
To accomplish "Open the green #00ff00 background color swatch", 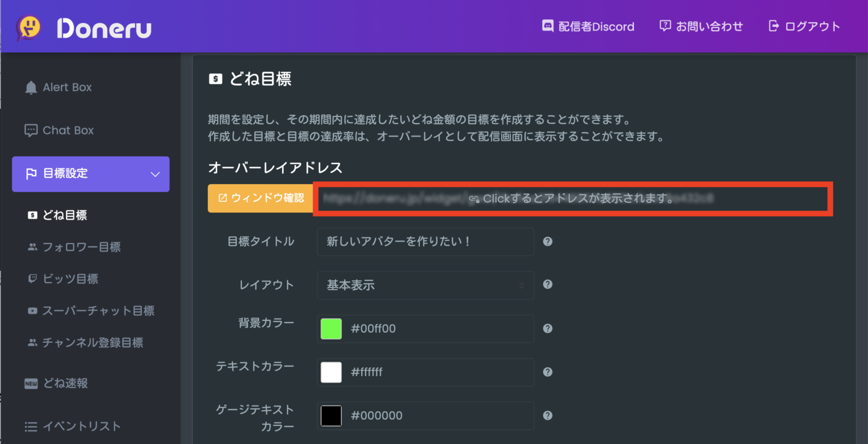I will point(331,328).
